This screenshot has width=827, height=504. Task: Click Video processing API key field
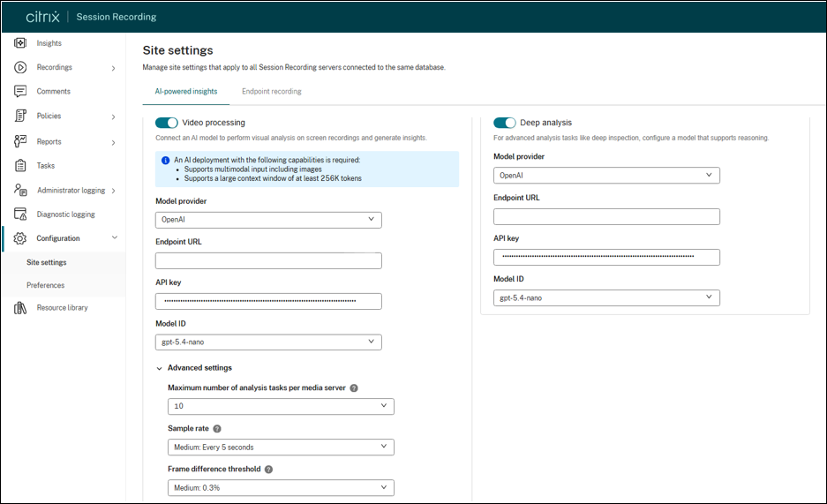[x=268, y=301]
